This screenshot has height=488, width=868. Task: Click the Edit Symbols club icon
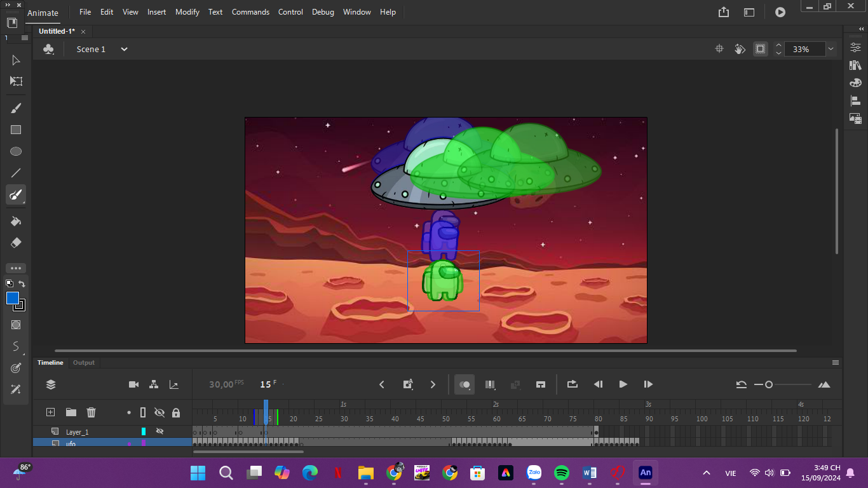click(48, 49)
